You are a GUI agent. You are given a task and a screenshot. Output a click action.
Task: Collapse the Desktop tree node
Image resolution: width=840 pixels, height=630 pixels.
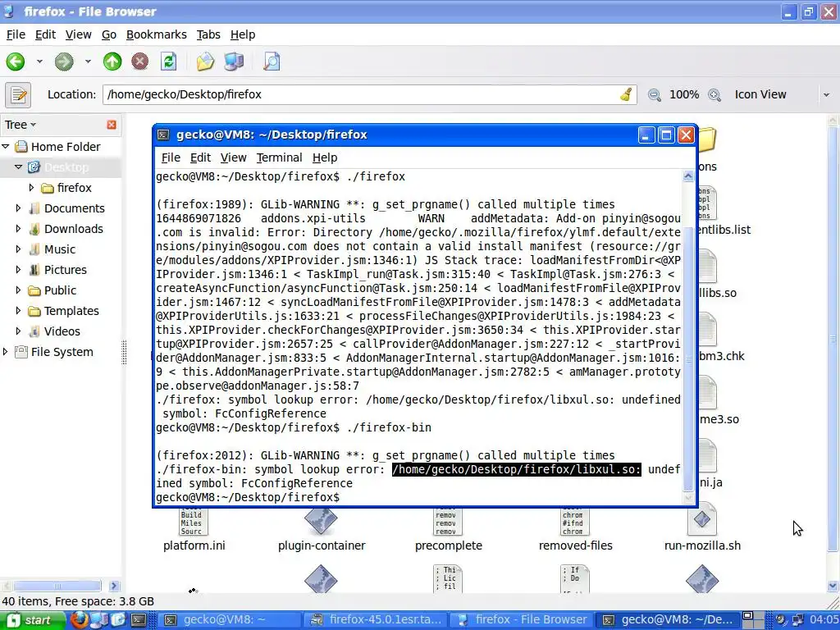(x=18, y=167)
